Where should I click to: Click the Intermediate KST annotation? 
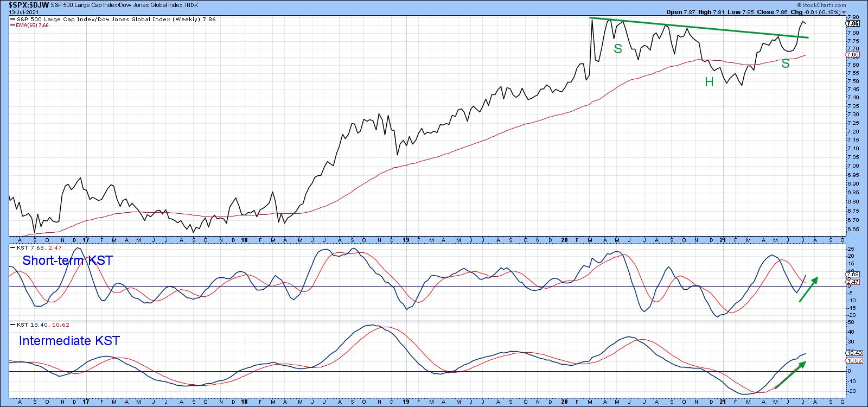[69, 341]
